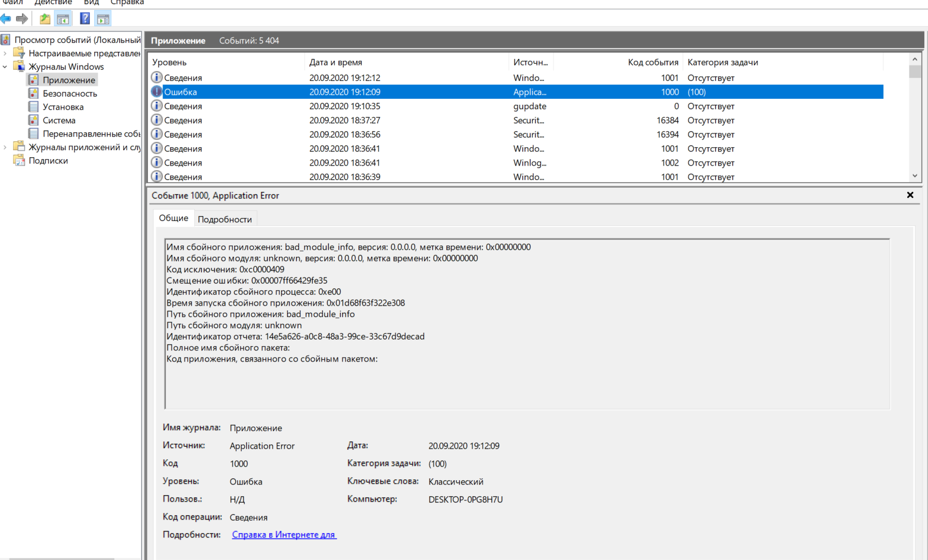Click the Код исключения: 0xc0000409 line
The image size is (928, 560).
pyautogui.click(x=225, y=269)
